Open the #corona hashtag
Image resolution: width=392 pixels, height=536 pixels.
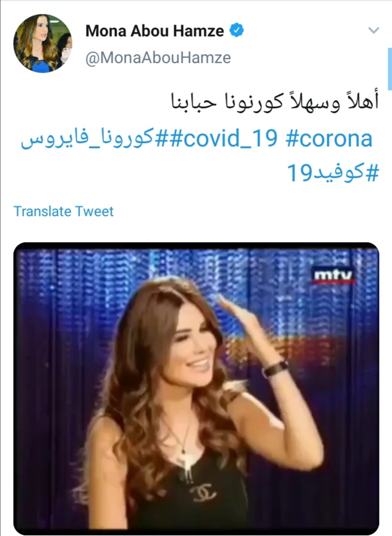[x=329, y=139]
